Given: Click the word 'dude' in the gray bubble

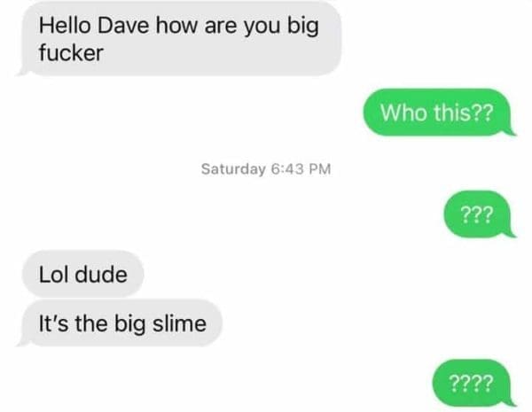Looking at the screenshot, I should [x=101, y=274].
